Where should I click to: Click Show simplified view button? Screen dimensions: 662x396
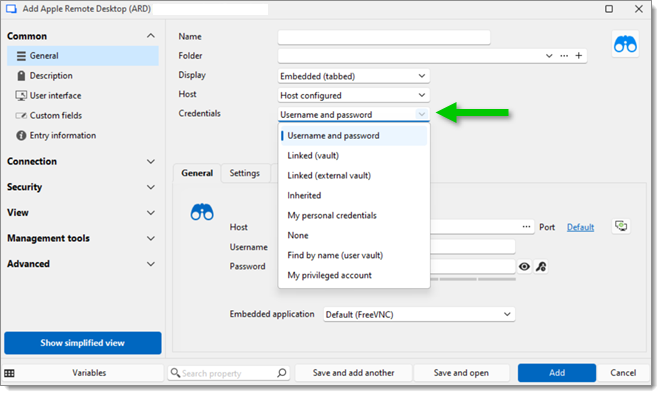click(83, 343)
